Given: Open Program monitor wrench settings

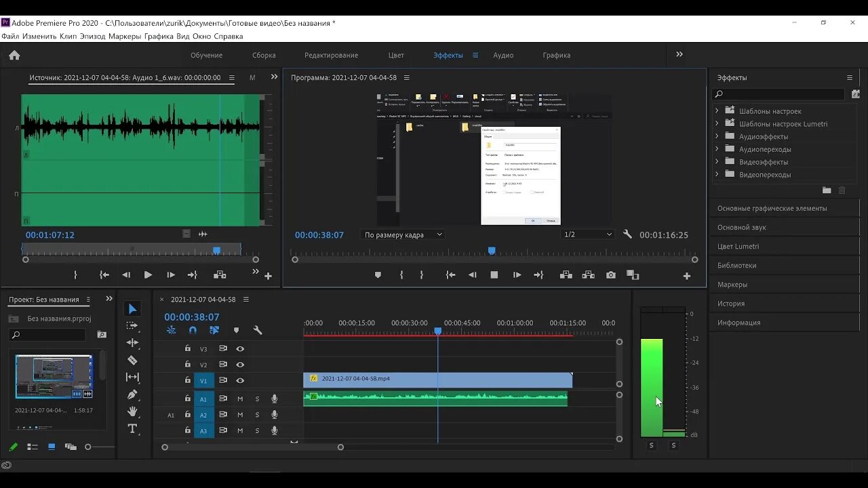Looking at the screenshot, I should tap(627, 235).
